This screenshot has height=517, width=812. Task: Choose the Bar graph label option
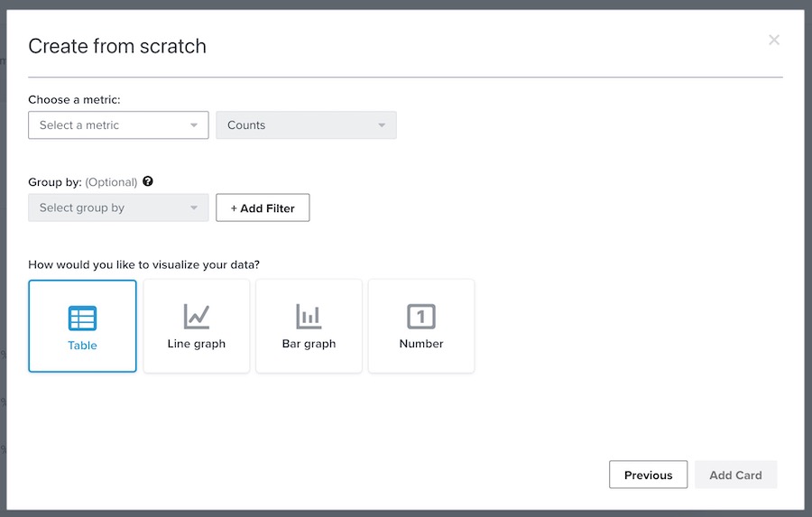[x=309, y=344]
